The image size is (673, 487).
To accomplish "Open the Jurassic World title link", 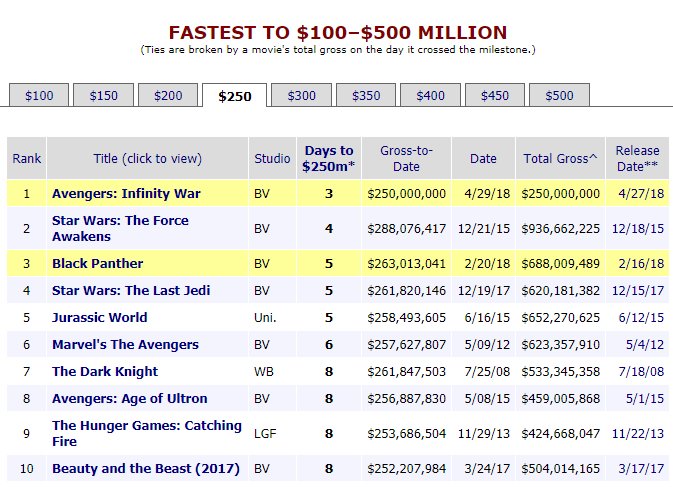I will [99, 318].
